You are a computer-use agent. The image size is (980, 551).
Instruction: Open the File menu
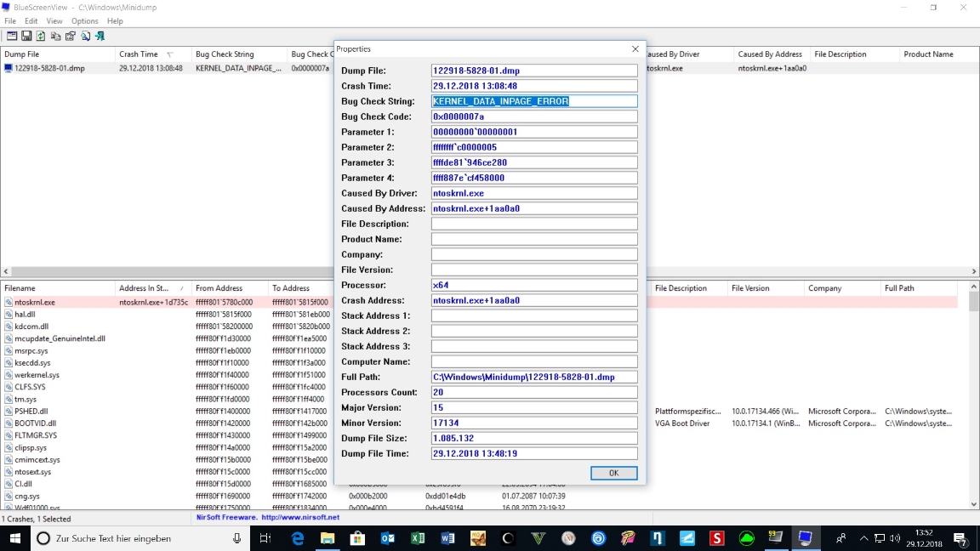tap(10, 20)
